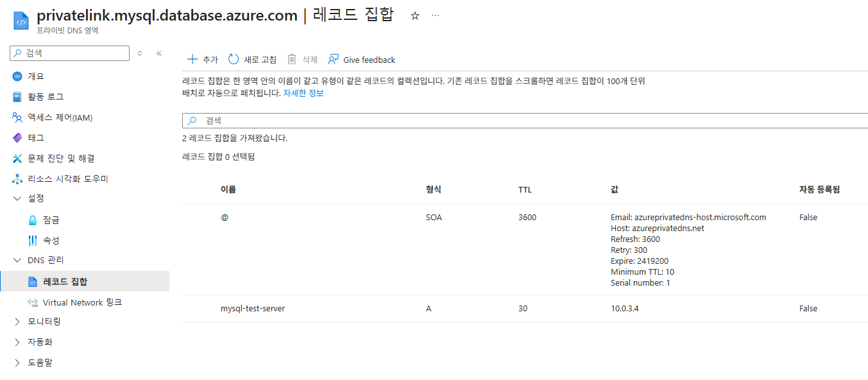Click the SOA record type cell

(x=434, y=218)
